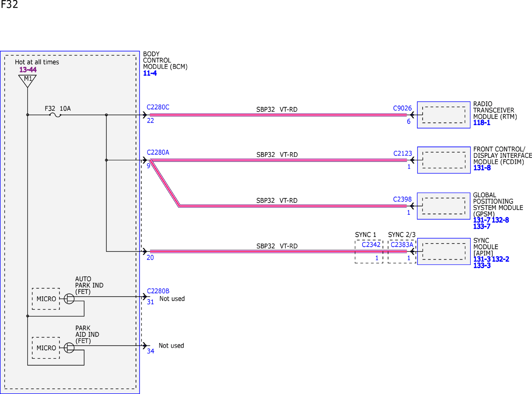Select the Park Aid Ind FET transistor symbol
This screenshot has width=532, height=394.
pos(69,348)
